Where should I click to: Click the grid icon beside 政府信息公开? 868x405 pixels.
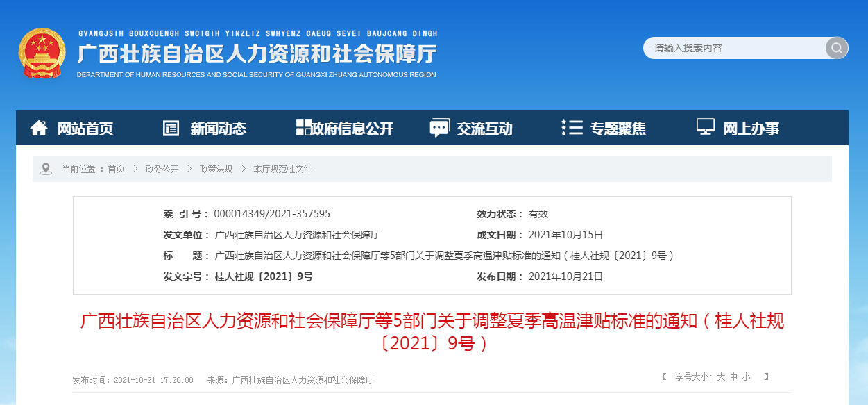coord(304,128)
